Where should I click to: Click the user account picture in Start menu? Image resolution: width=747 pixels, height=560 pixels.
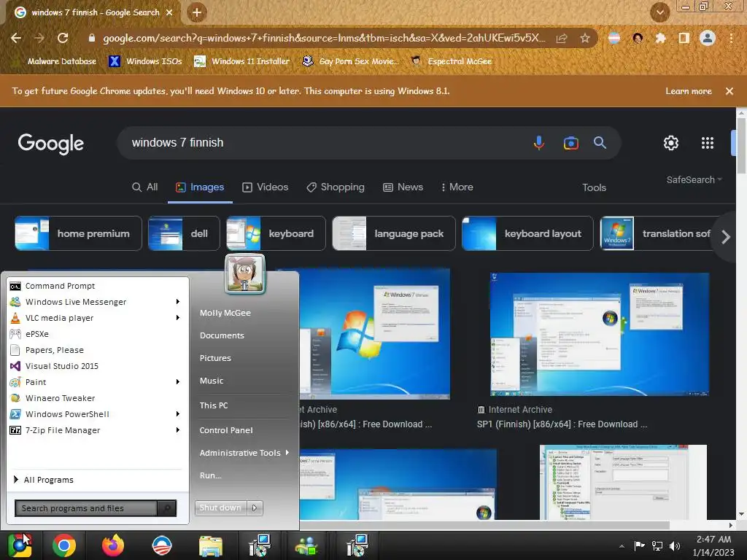(x=245, y=274)
